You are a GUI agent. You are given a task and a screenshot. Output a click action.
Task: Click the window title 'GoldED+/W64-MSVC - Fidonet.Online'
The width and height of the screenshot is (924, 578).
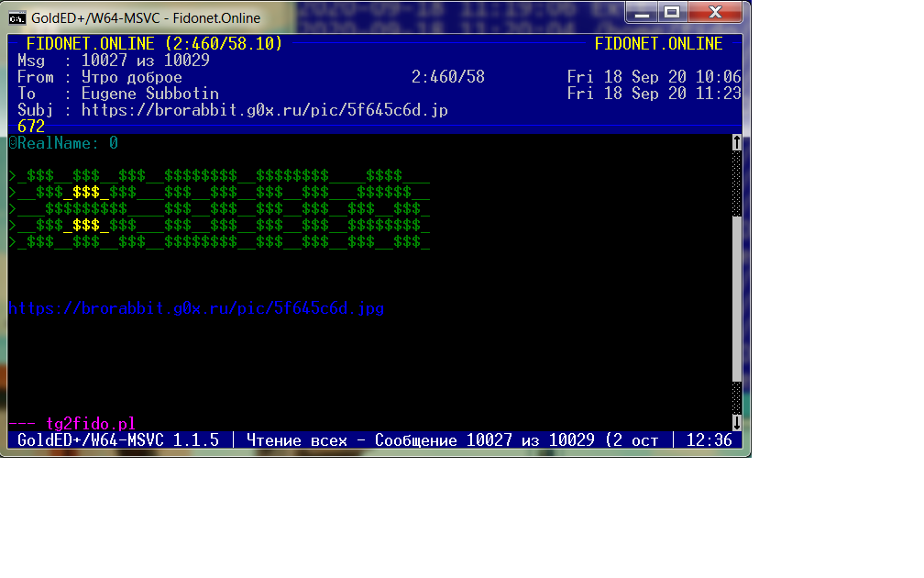(146, 18)
